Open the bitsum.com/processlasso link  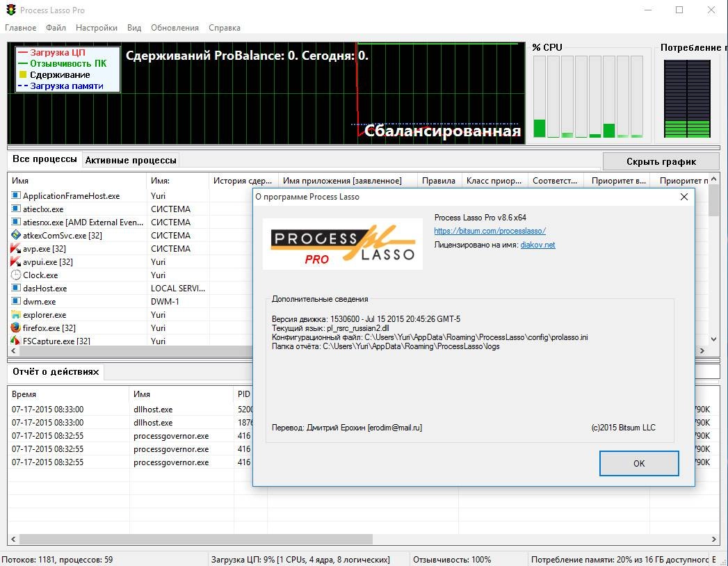490,231
